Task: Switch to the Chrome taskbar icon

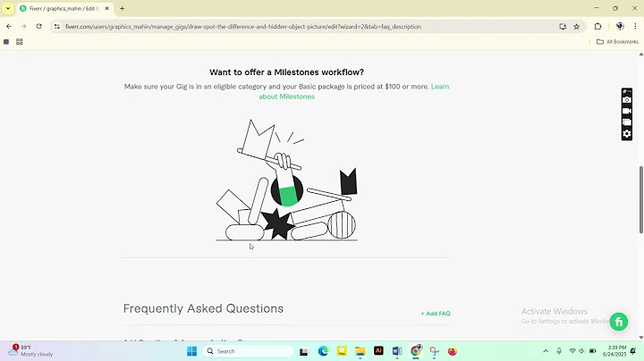Action: click(x=416, y=351)
